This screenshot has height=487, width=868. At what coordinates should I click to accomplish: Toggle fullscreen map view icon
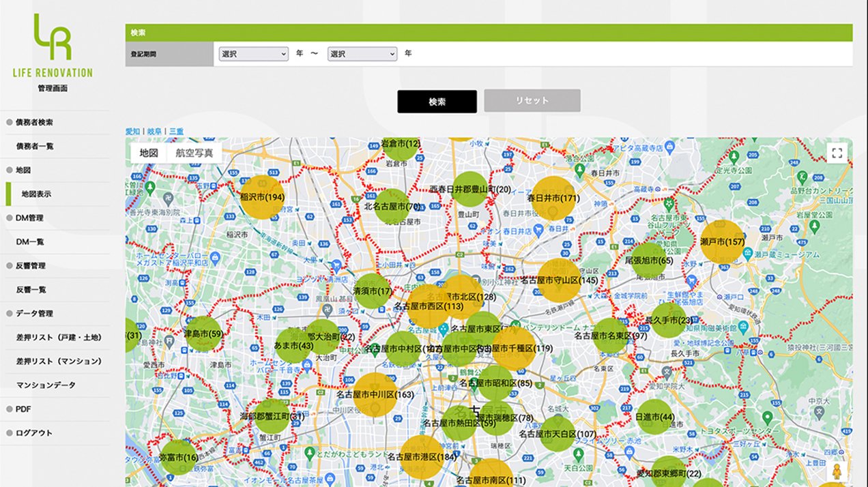838,153
